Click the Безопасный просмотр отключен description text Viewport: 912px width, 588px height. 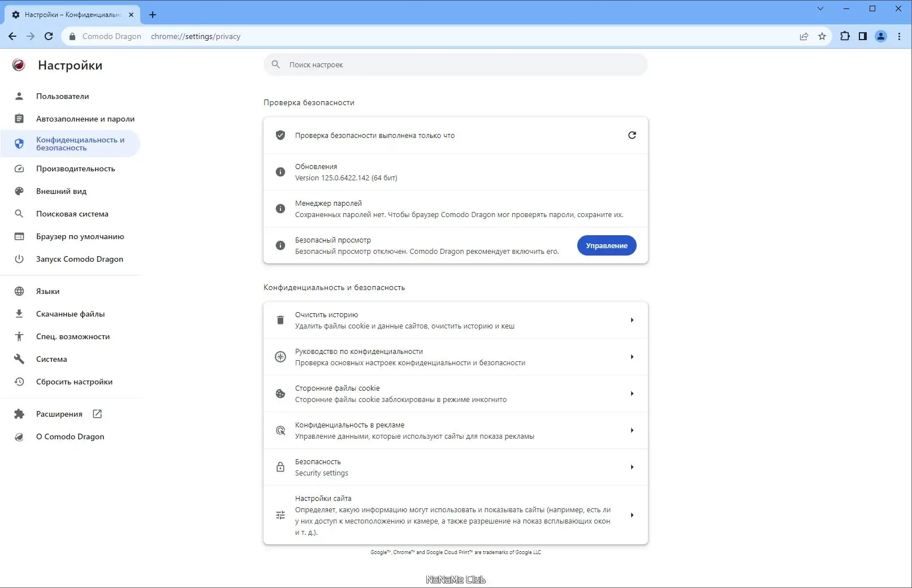click(427, 251)
